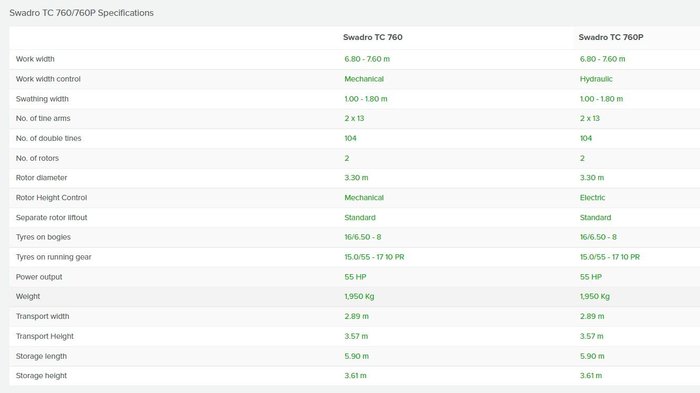Click the 'Swathing width' row label

click(42, 99)
